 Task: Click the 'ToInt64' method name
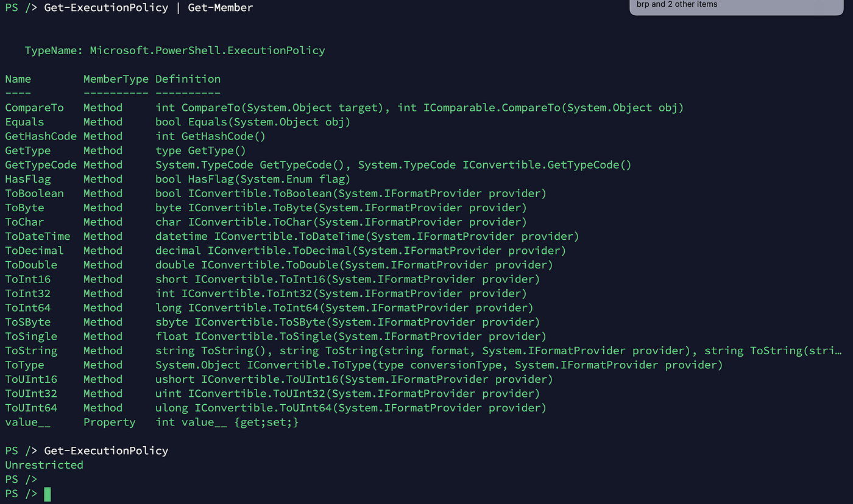pyautogui.click(x=28, y=308)
